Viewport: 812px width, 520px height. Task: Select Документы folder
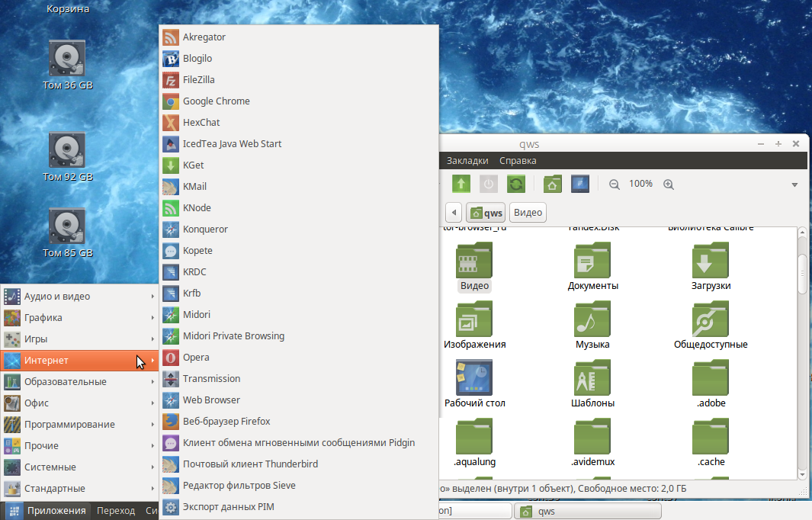point(592,268)
